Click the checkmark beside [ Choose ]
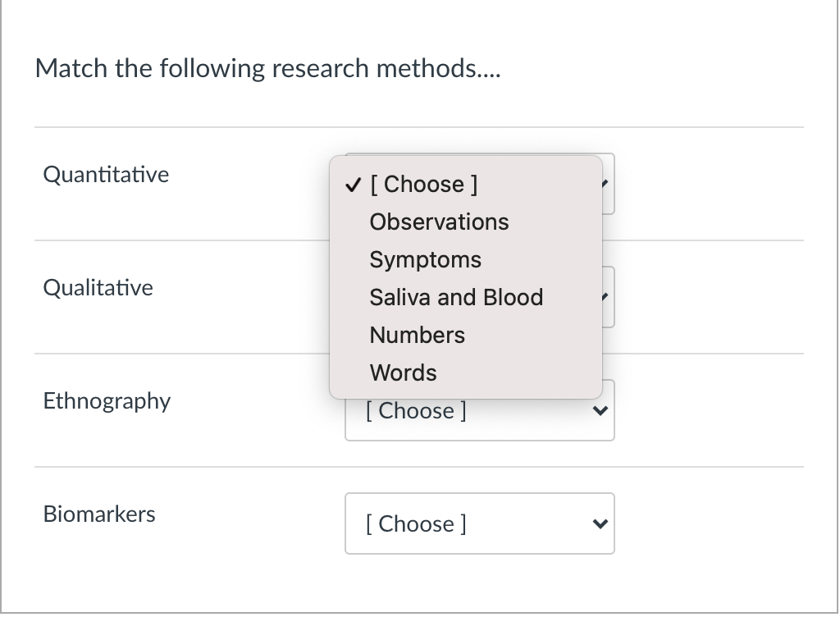Screen dimensions: 840x617 [351, 184]
